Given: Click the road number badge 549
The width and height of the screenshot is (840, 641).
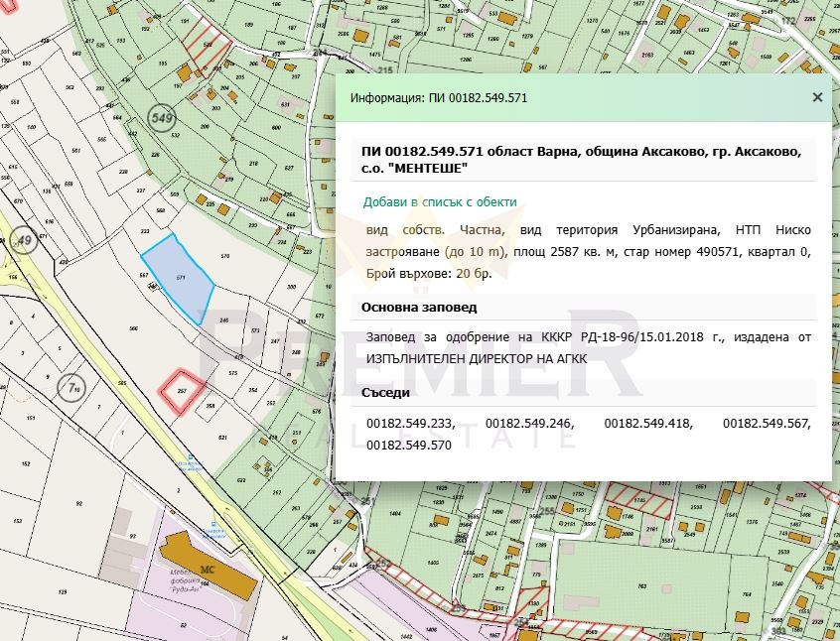Looking at the screenshot, I should pyautogui.click(x=162, y=117).
